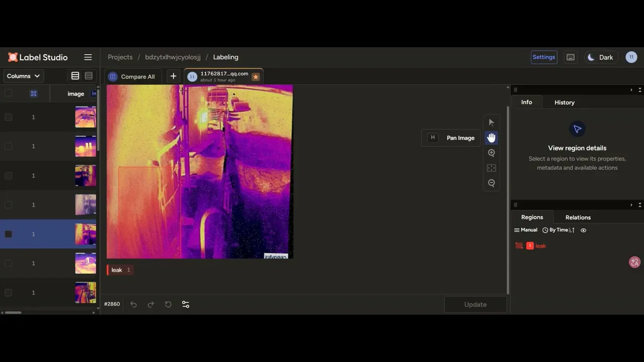
Task: Activate the Pan Image hand tool
Action: pos(492,138)
